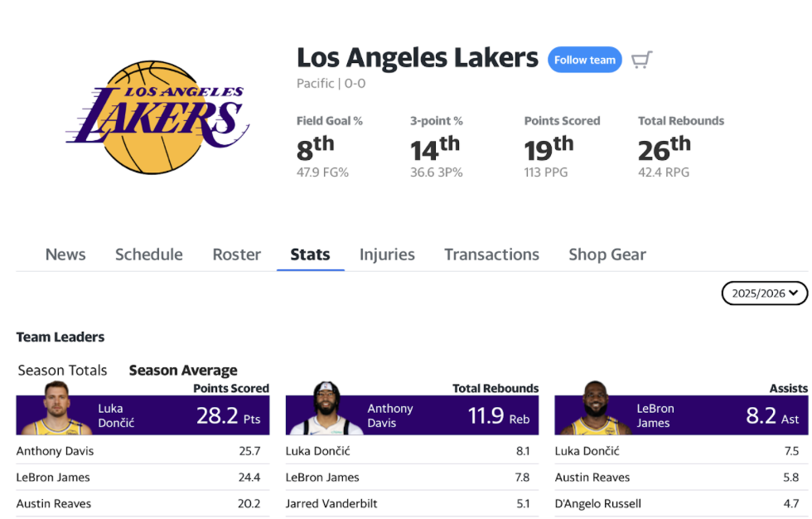
Task: View the Injuries tab
Action: click(387, 255)
